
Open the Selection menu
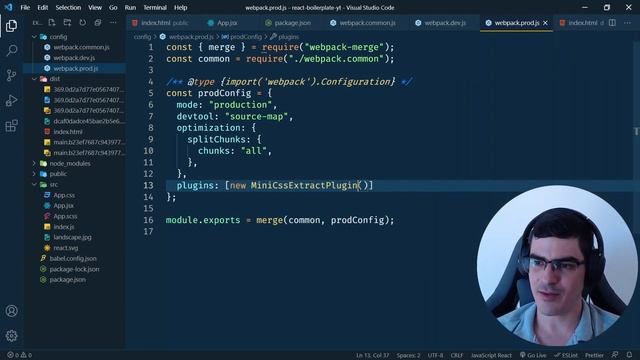coord(68,7)
